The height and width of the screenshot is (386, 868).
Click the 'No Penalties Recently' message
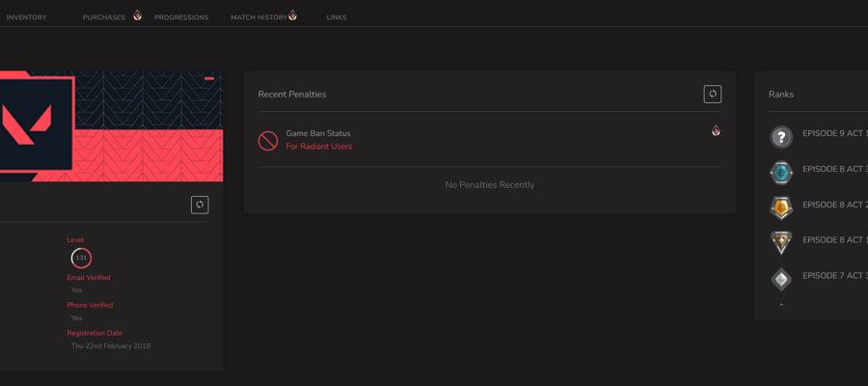tap(490, 185)
